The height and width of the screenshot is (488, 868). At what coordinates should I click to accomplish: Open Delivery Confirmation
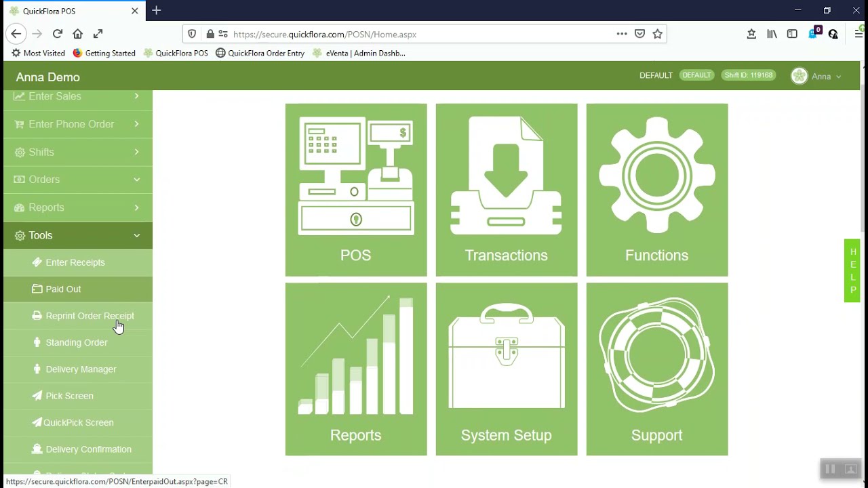78,449
